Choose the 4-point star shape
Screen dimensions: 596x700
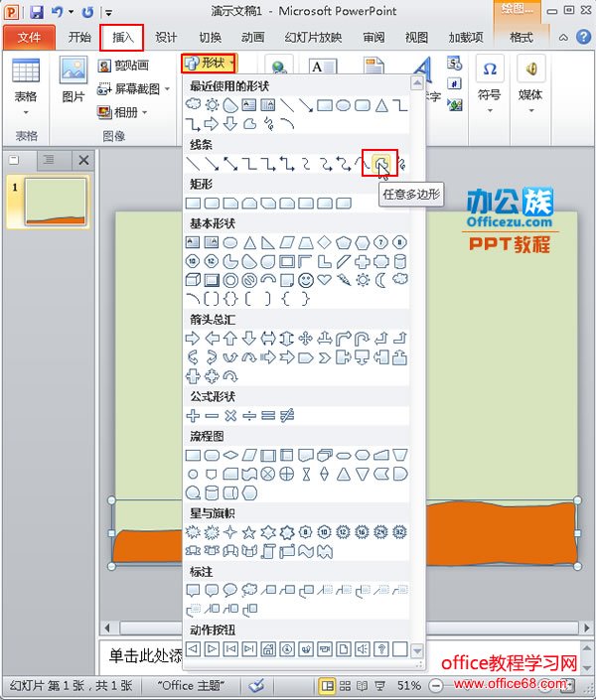coord(230,532)
